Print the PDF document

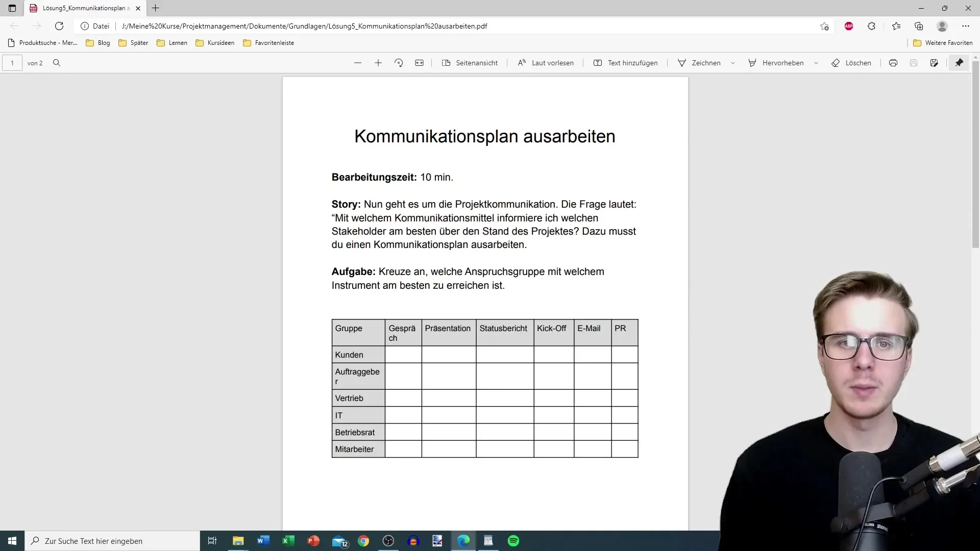pos(893,63)
